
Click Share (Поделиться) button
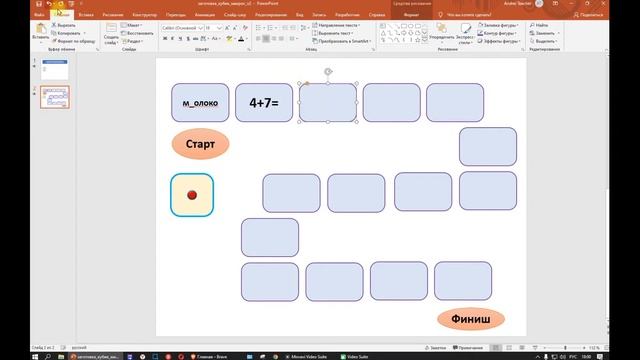[x=588, y=15]
